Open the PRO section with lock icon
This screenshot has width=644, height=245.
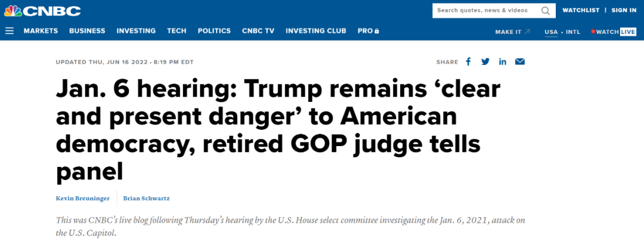coord(369,31)
